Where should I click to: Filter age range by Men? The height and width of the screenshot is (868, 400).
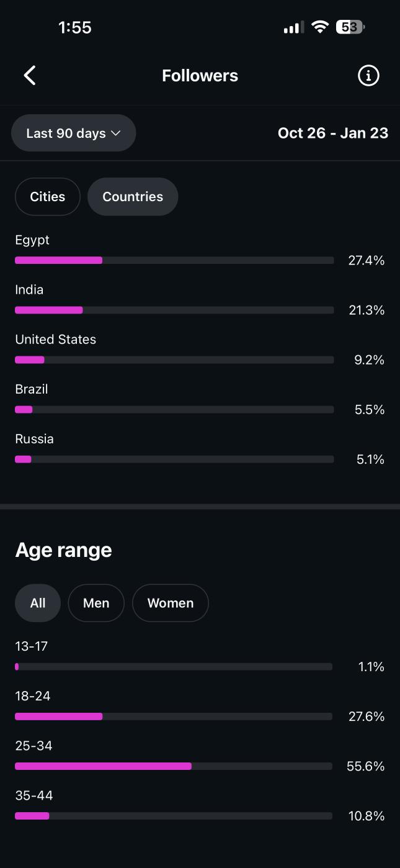point(96,603)
